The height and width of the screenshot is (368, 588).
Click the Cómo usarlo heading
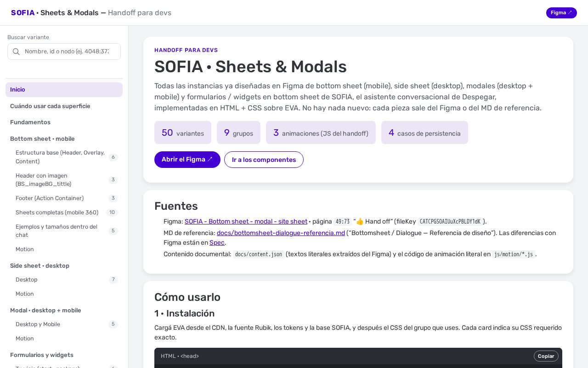(187, 297)
